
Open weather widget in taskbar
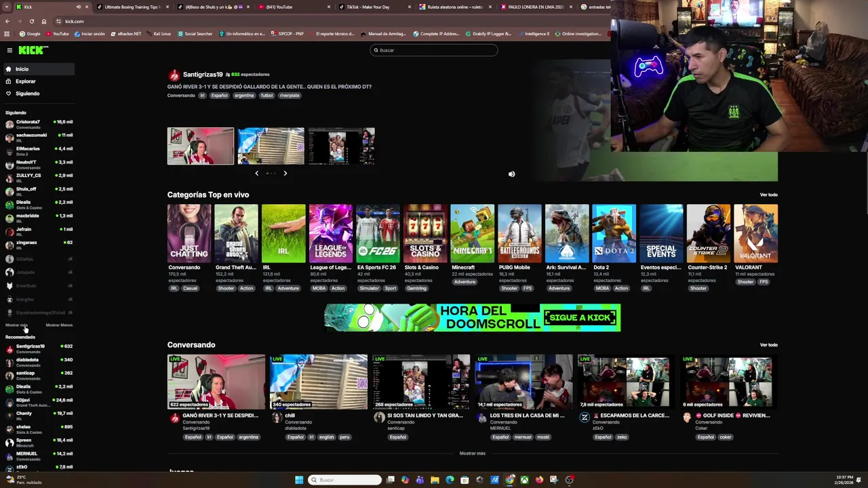(x=24, y=480)
